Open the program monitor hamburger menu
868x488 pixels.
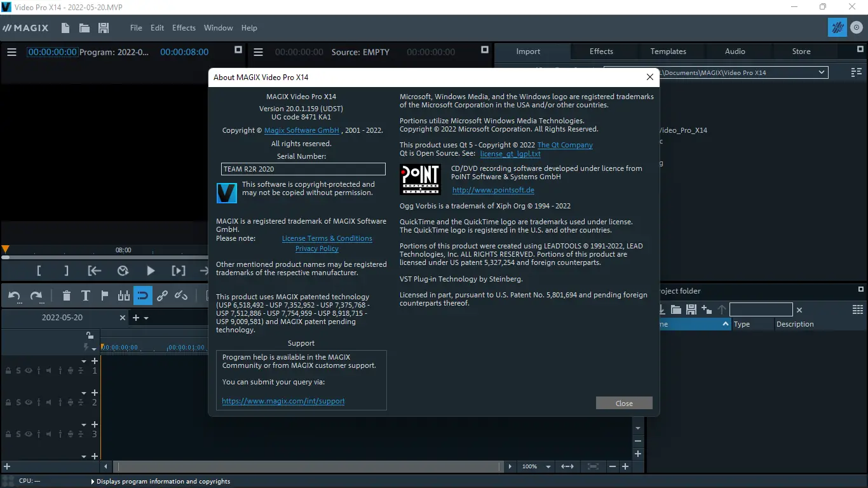[11, 52]
